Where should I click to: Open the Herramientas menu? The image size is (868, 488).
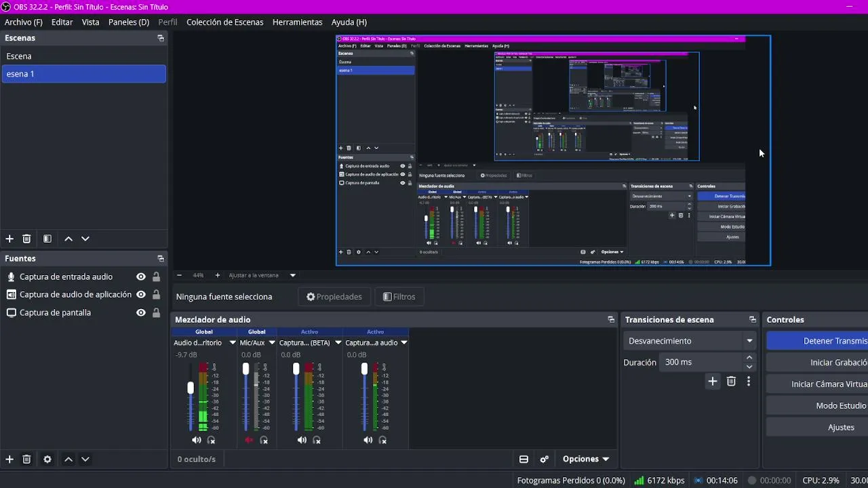pyautogui.click(x=298, y=22)
